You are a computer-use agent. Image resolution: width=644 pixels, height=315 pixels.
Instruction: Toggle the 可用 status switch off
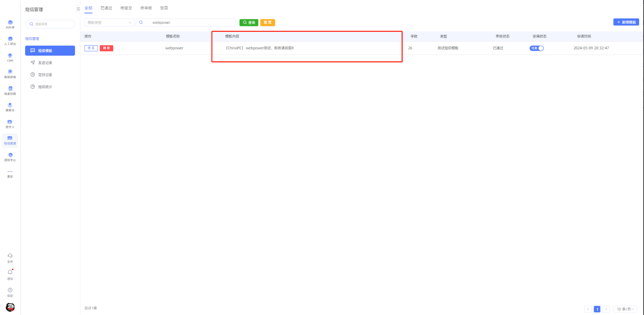[x=536, y=48]
